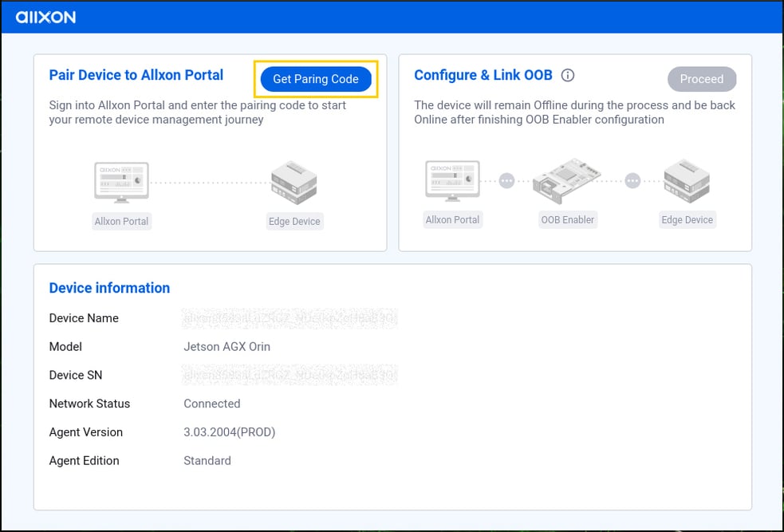This screenshot has width=784, height=532.
Task: Click ellipsis connector between OOB Enabler and Edge Device
Action: (632, 180)
